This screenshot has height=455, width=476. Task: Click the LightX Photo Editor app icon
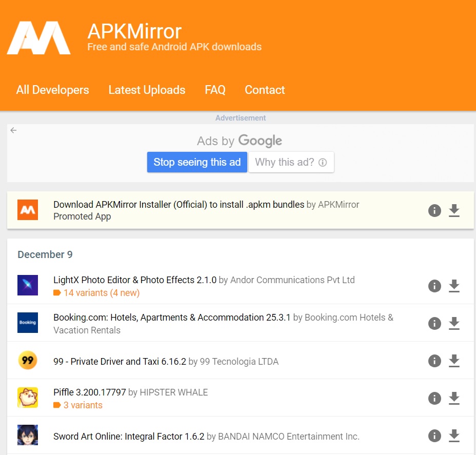pos(28,285)
